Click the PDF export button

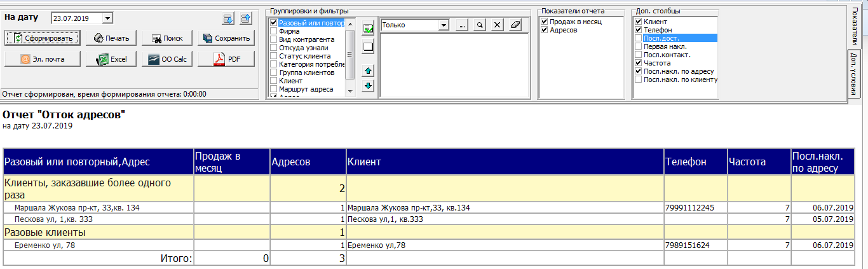[x=226, y=59]
